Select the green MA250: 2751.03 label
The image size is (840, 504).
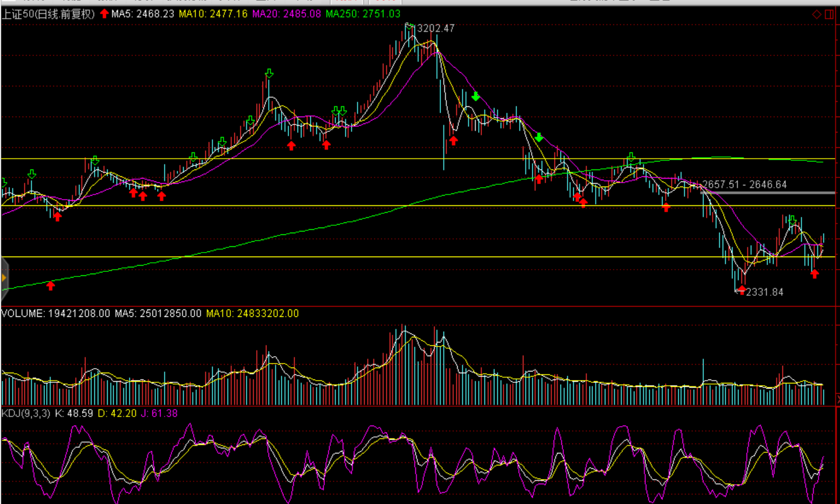(363, 14)
